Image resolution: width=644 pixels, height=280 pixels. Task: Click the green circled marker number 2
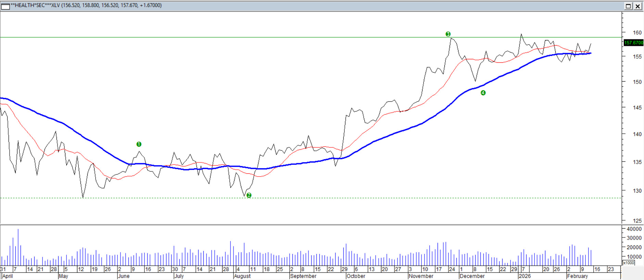[249, 195]
